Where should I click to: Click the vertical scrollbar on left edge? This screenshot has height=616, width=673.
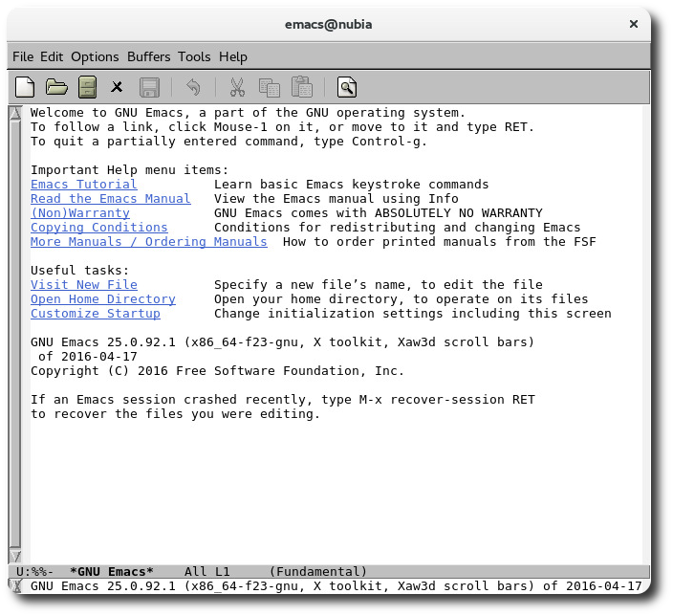pos(14,335)
